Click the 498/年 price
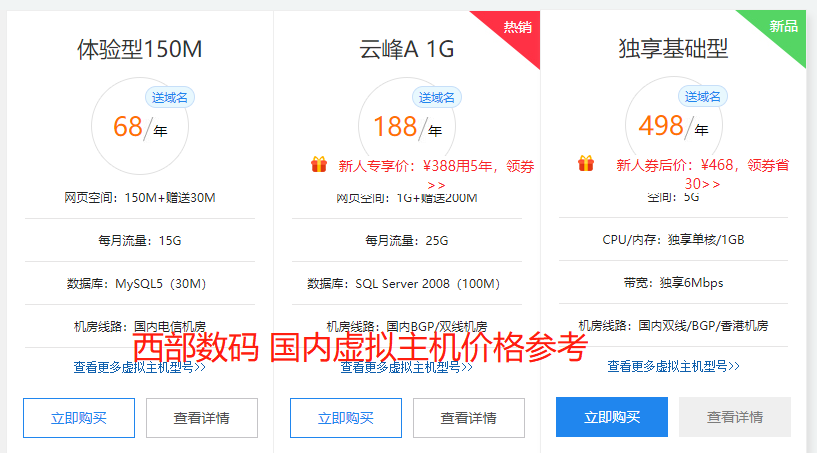Viewport: 817px width, 453px height. click(x=673, y=126)
